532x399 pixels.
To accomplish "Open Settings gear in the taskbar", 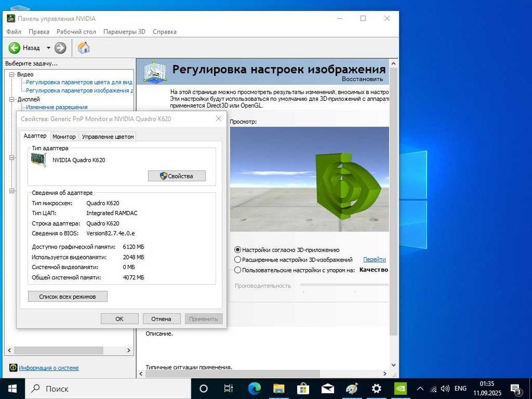I will tap(376, 389).
